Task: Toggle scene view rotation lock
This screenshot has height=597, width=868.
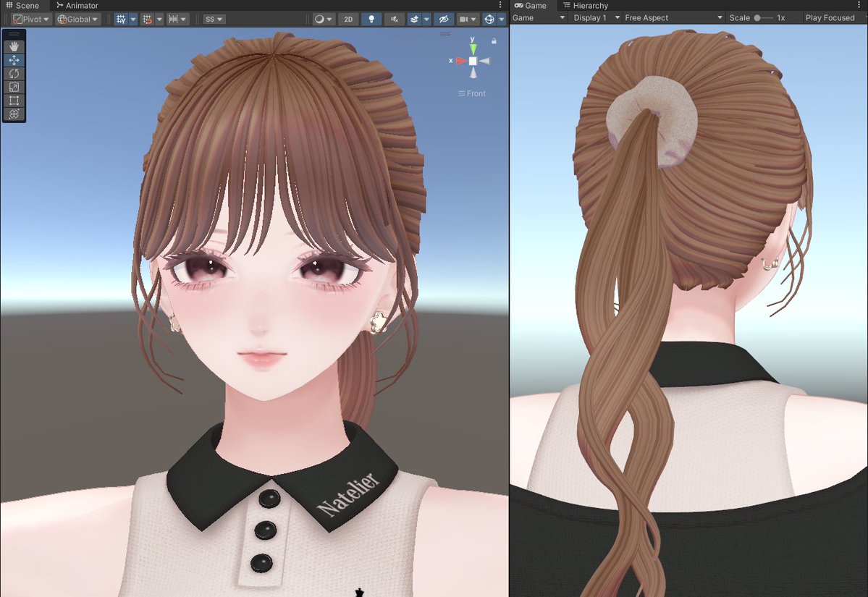Action: tap(494, 41)
